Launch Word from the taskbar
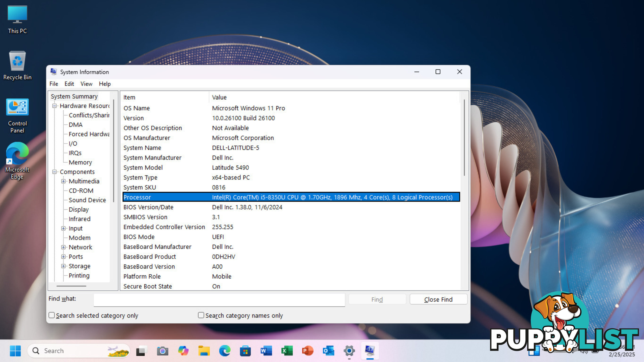This screenshot has height=362, width=644. [266, 350]
